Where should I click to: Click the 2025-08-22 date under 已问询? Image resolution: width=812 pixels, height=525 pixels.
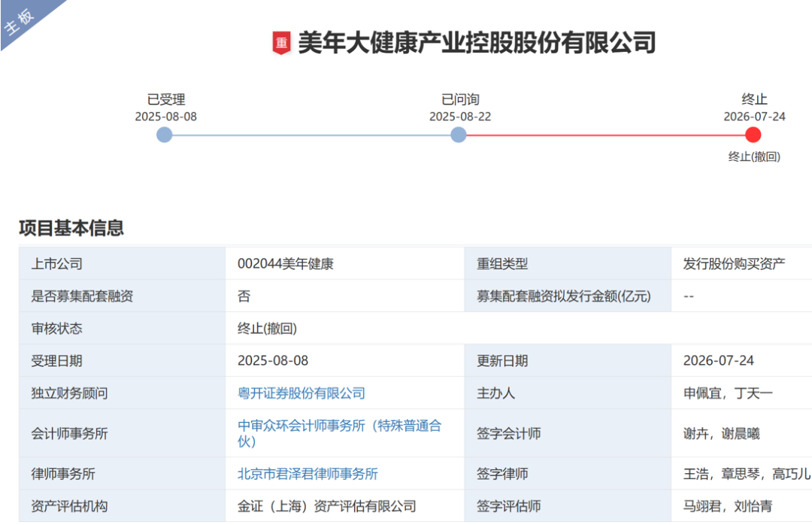click(x=460, y=117)
